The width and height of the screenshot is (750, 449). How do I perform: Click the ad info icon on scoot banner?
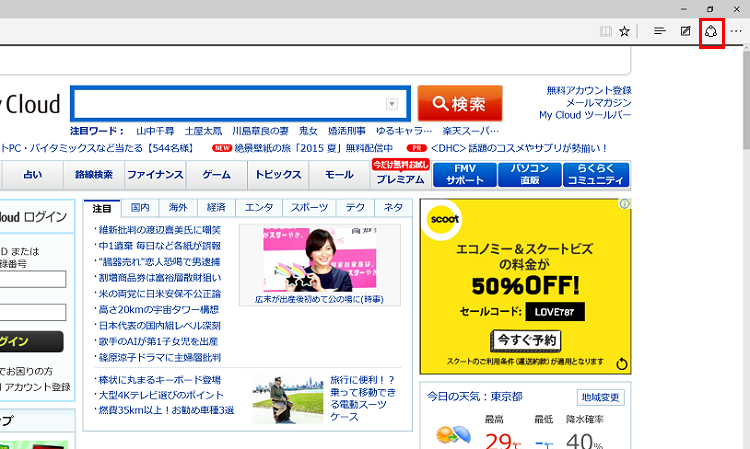point(624,204)
